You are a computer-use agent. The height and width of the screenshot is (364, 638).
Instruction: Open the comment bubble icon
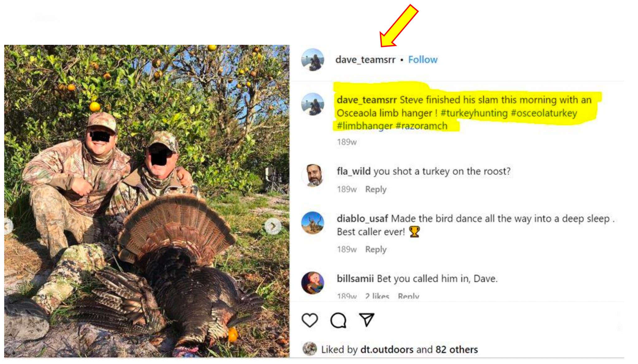coord(338,320)
